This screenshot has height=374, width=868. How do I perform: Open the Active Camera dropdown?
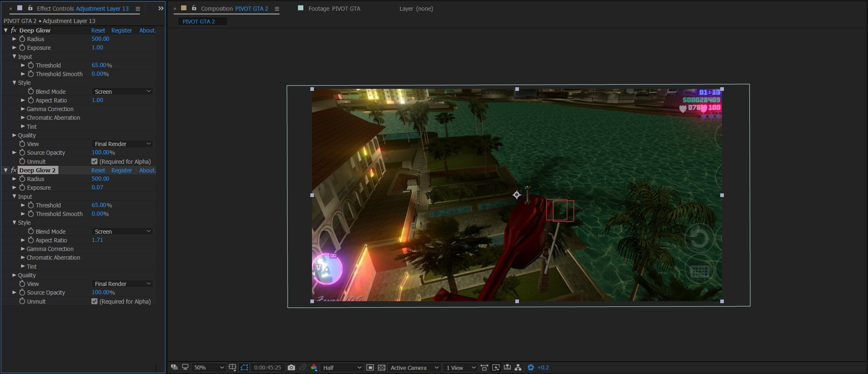coord(414,367)
